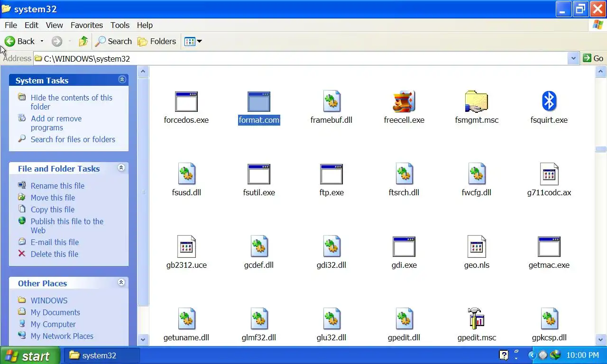Select the freecell.exe game icon

pos(404,101)
